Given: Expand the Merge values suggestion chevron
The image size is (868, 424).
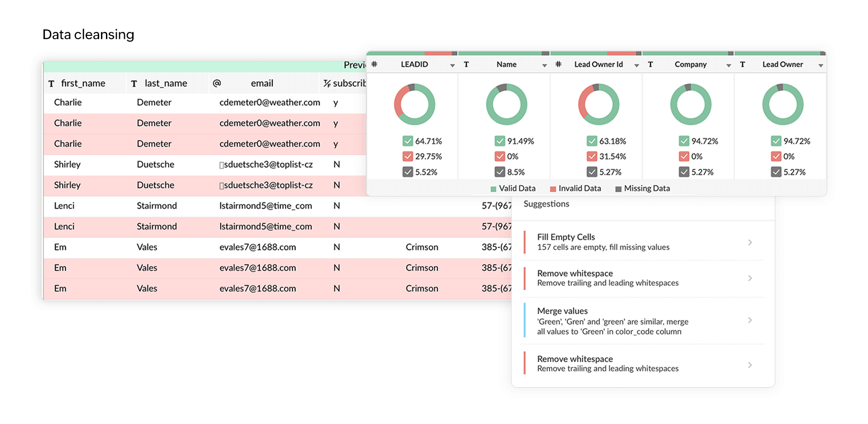Looking at the screenshot, I should point(750,320).
